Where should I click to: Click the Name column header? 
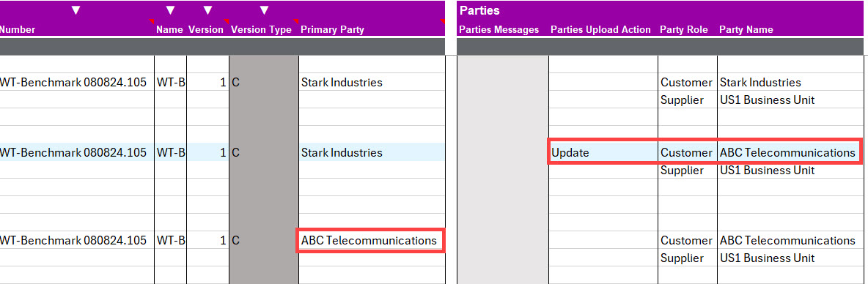coord(169,30)
